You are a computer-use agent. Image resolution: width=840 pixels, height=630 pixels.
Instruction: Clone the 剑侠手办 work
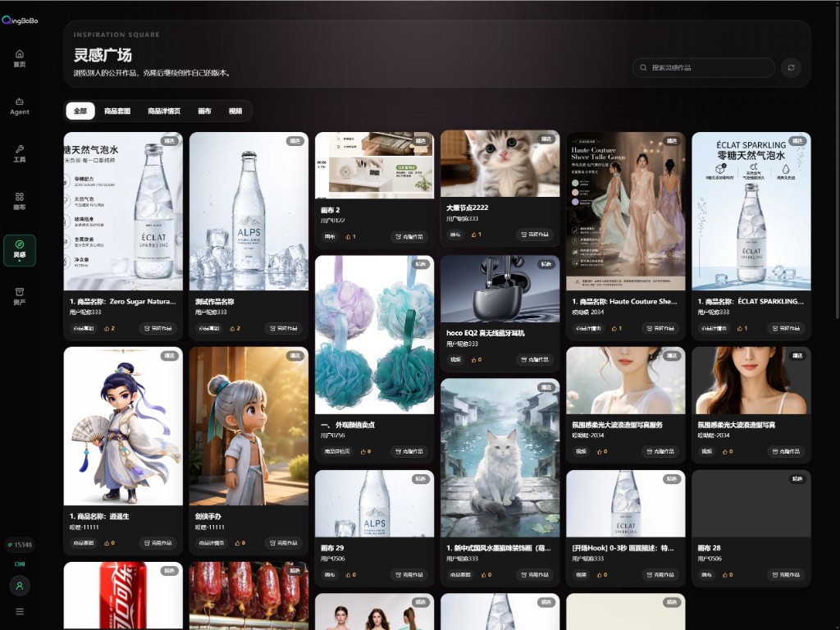pos(284,543)
